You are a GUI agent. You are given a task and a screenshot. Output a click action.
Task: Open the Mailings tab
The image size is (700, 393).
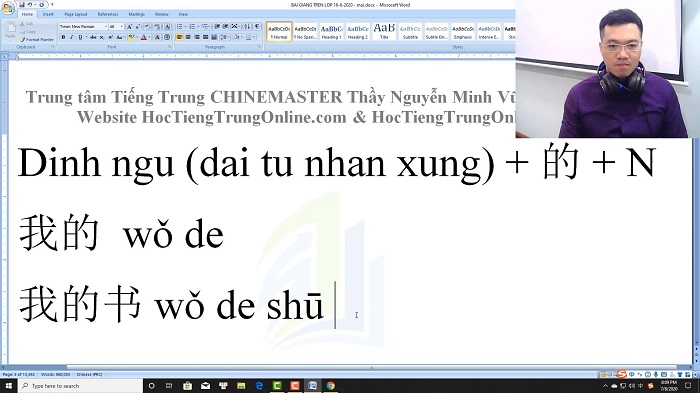tap(137, 14)
